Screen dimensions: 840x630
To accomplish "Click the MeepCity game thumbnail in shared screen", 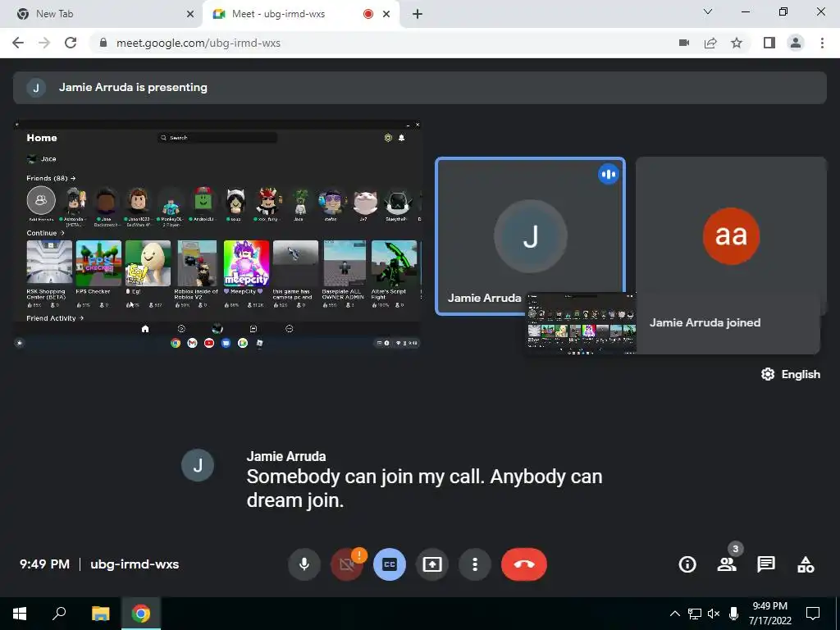I will 246,263.
